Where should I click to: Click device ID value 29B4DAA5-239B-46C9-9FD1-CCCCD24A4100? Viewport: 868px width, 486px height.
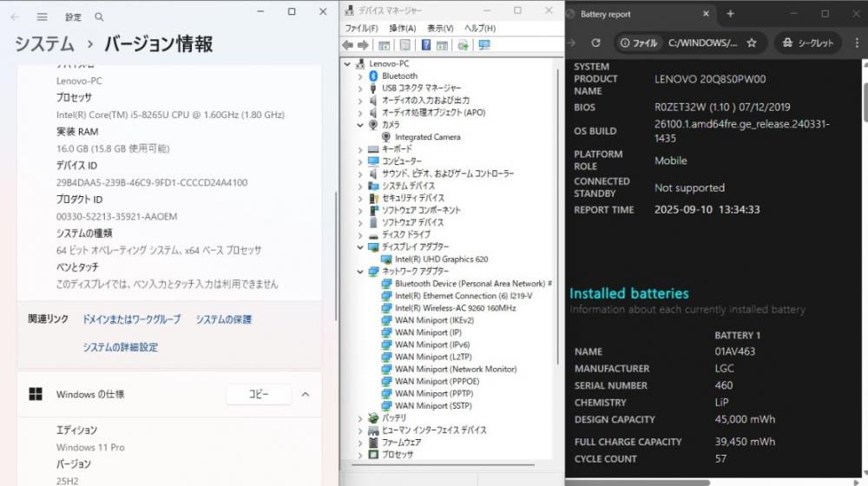[x=152, y=182]
